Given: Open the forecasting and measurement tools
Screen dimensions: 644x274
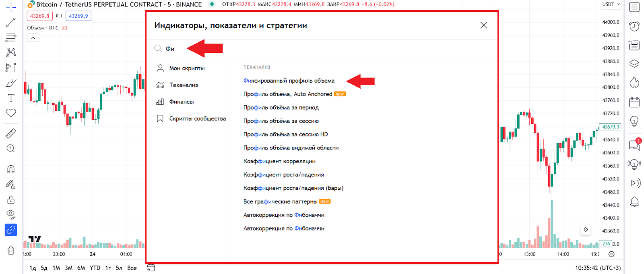Looking at the screenshot, I should (x=11, y=67).
